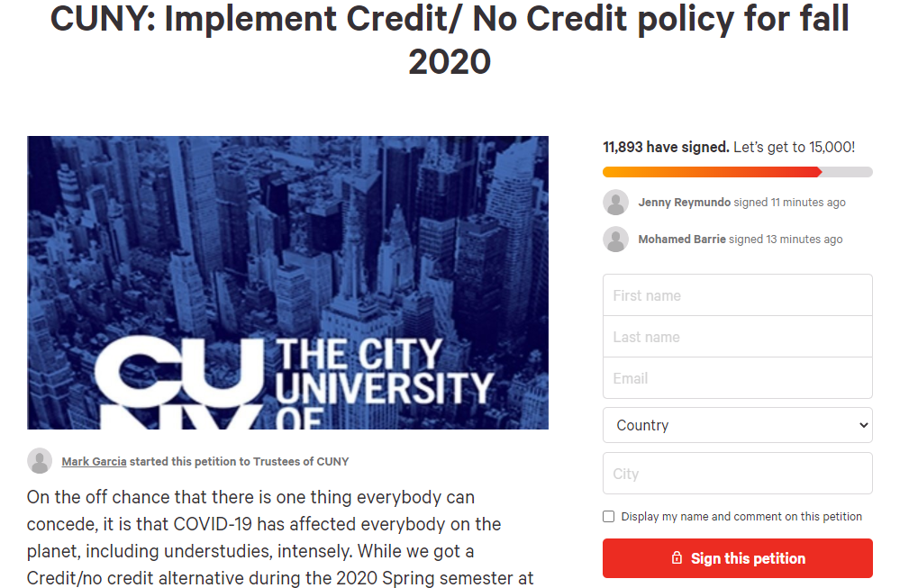Click the lock icon on sign button
This screenshot has height=588, width=918.
click(677, 558)
